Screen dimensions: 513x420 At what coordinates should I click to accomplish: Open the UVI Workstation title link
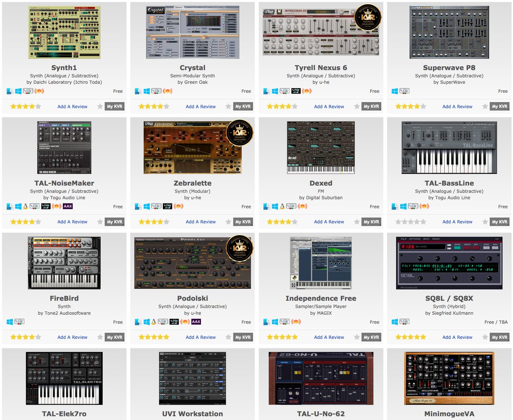tap(192, 414)
